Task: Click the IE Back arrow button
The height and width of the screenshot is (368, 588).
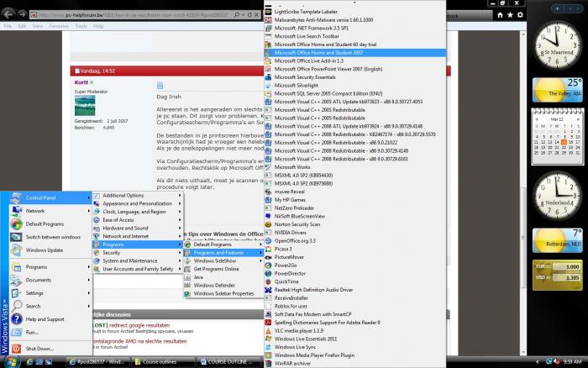Action: pos(8,14)
